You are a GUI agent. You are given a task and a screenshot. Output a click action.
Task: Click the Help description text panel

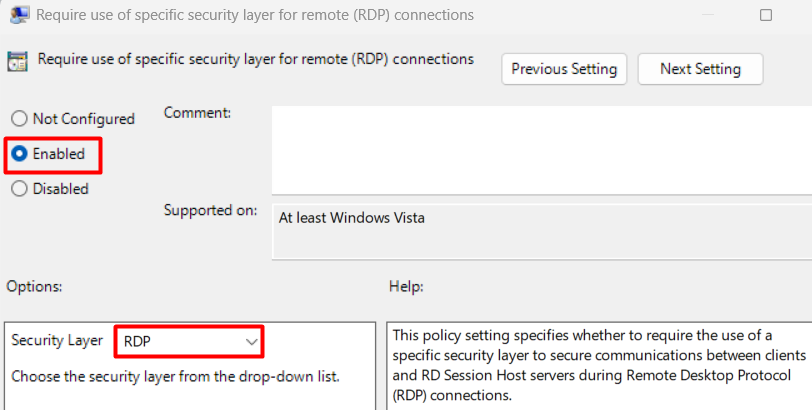(x=599, y=366)
